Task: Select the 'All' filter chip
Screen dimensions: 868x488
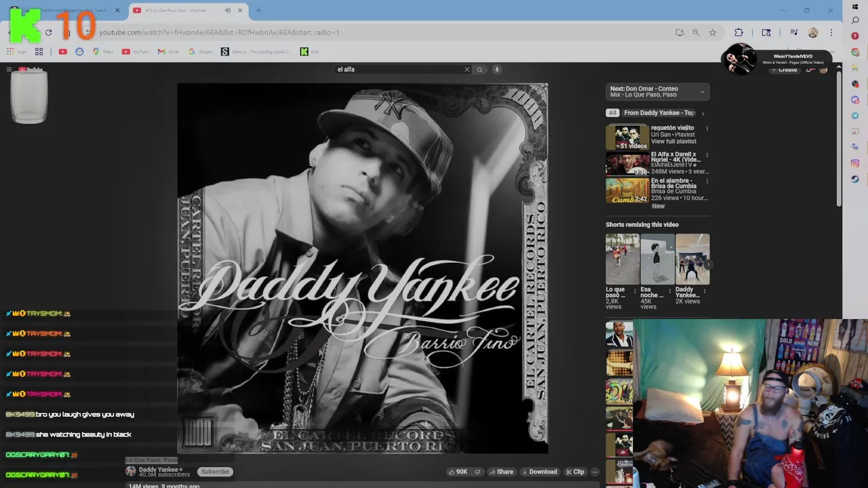Action: tap(612, 113)
